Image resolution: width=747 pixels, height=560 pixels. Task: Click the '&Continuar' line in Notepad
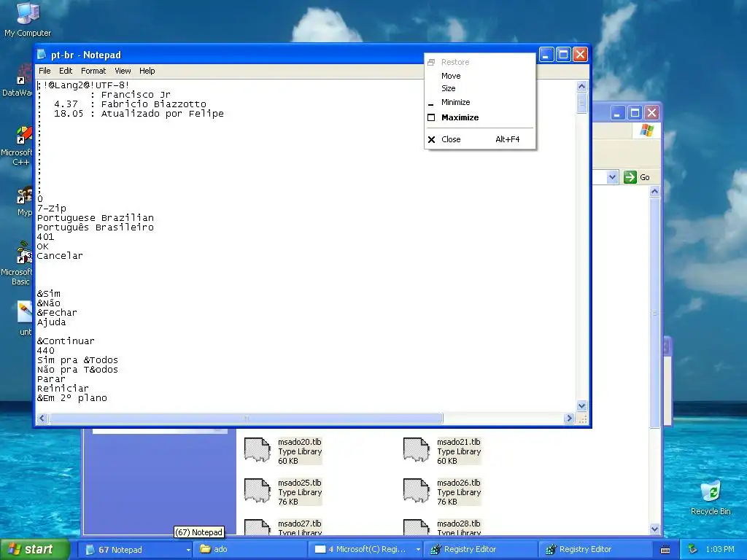coord(66,341)
